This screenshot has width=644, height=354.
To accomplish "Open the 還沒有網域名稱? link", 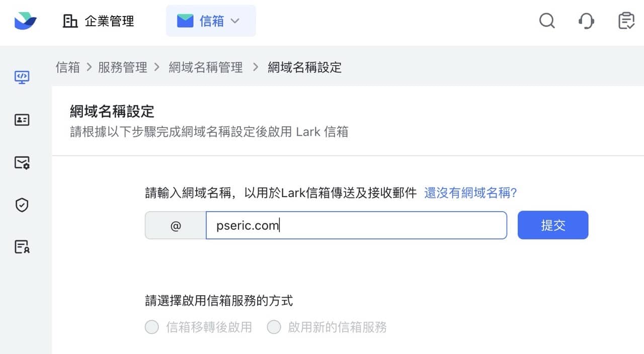I will point(470,193).
